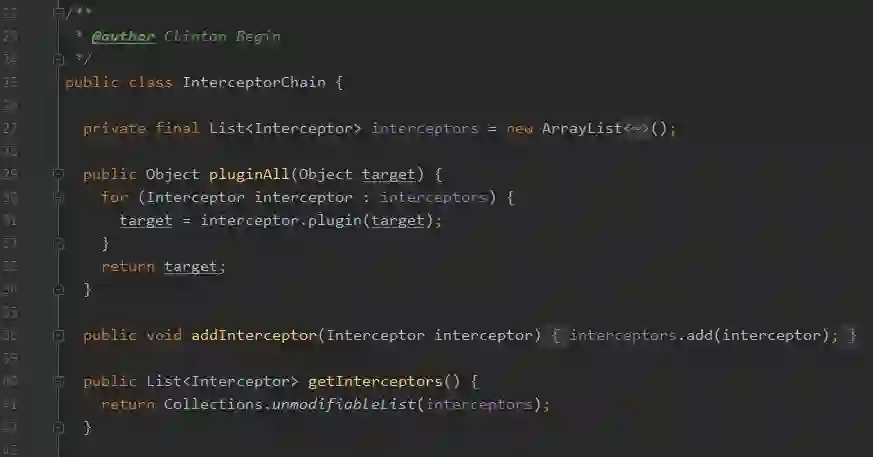Click the @author Javadoc tag
The height and width of the screenshot is (457, 873).
123,37
